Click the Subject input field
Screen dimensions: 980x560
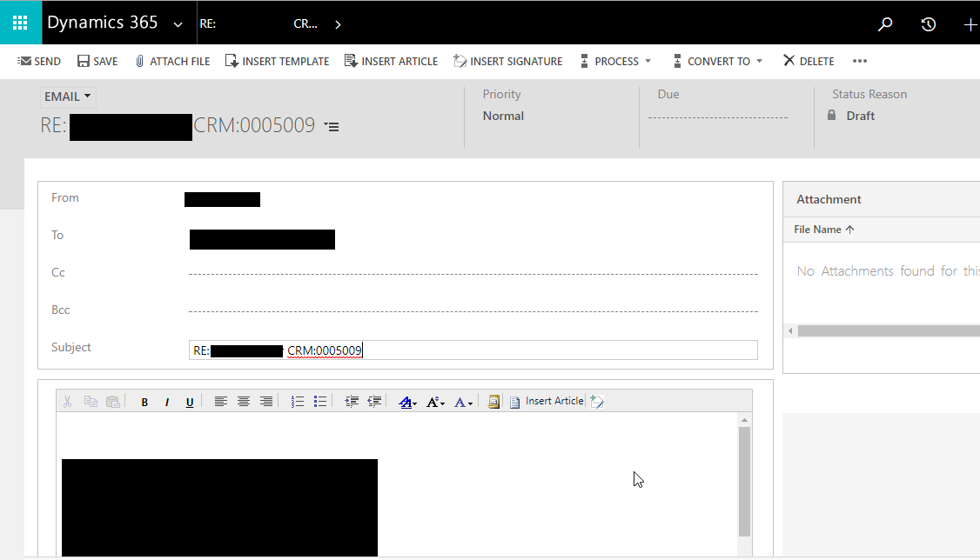pyautogui.click(x=473, y=350)
